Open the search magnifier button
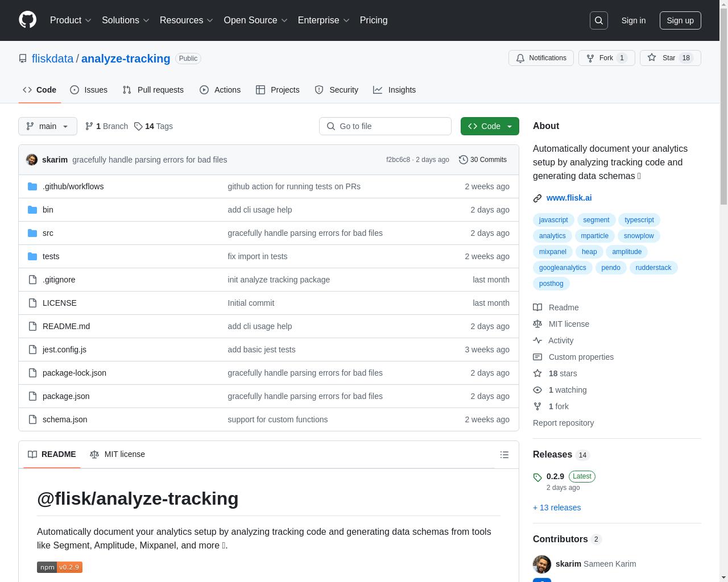Image resolution: width=728 pixels, height=582 pixels. [599, 20]
